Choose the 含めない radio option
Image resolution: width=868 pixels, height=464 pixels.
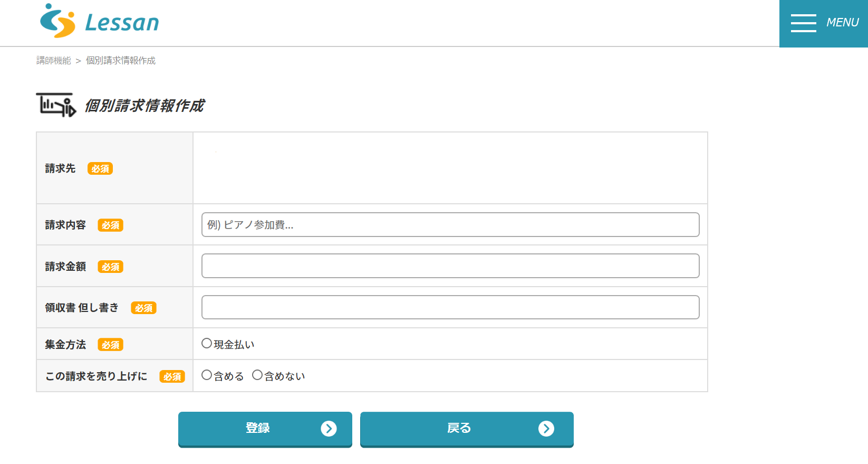pos(257,375)
